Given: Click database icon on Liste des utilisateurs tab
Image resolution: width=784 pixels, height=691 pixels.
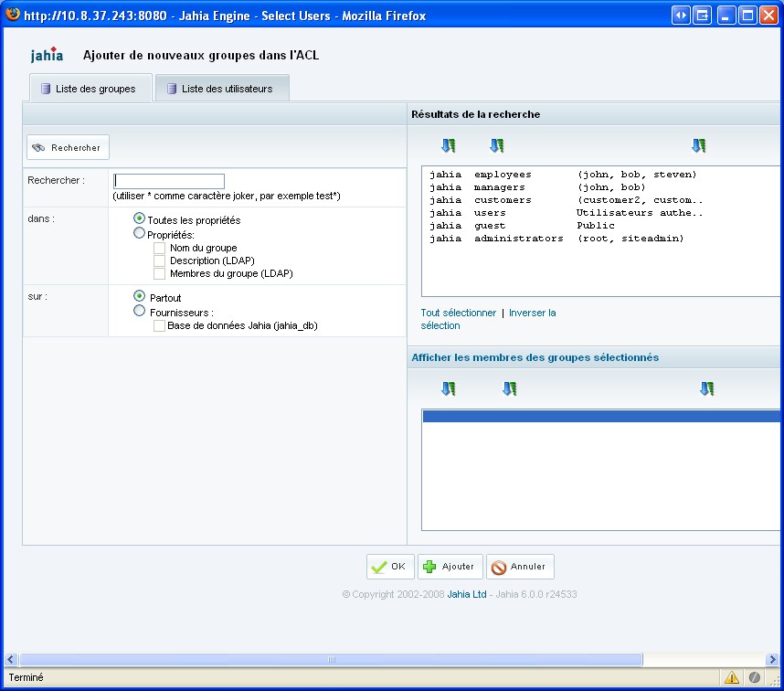Looking at the screenshot, I should (172, 89).
